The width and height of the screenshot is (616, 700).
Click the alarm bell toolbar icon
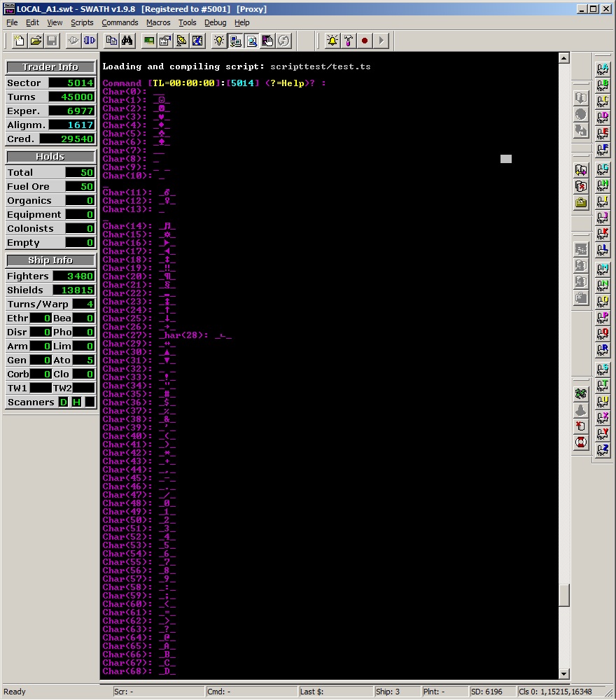pos(332,41)
